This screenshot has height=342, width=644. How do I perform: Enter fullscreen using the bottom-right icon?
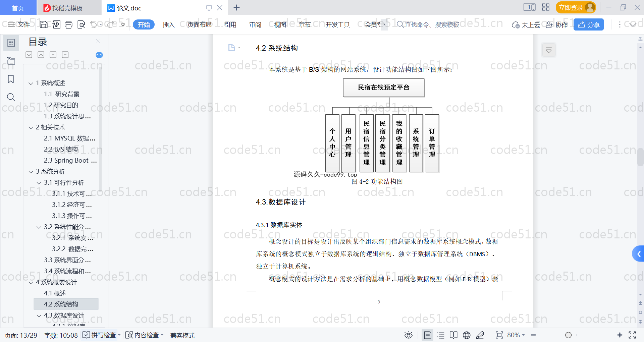(632, 335)
